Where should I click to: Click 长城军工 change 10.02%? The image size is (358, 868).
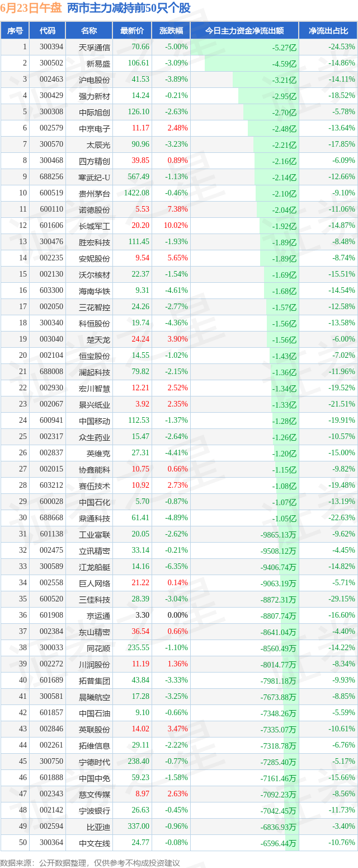[176, 226]
